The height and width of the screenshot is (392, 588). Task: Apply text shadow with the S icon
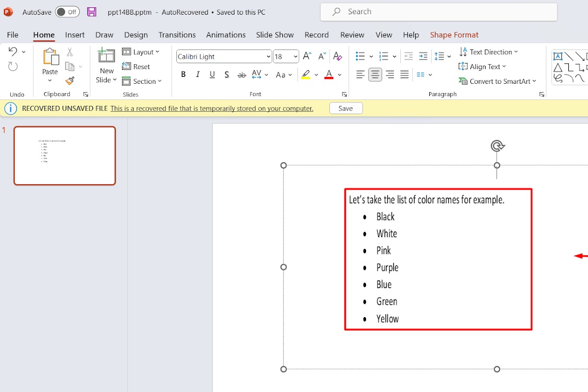pyautogui.click(x=227, y=74)
